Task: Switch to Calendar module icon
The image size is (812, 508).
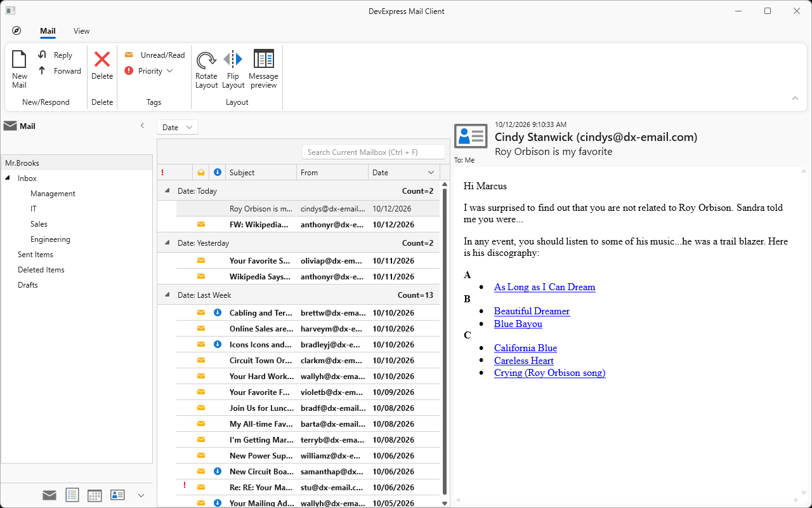Action: point(95,495)
